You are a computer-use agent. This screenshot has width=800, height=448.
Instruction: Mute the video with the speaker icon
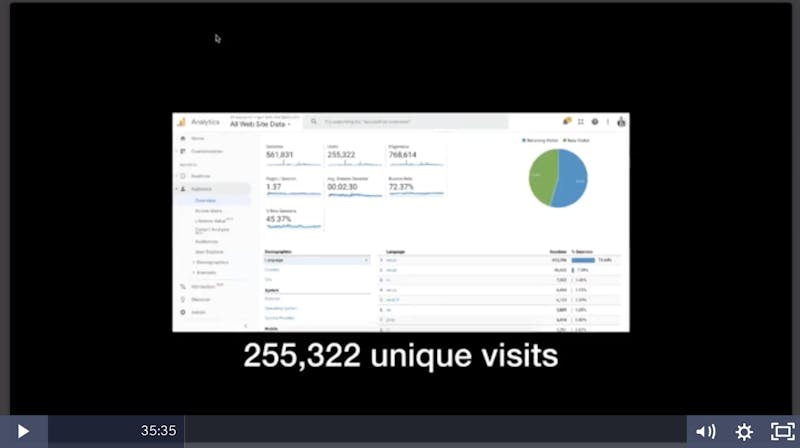[x=705, y=431]
